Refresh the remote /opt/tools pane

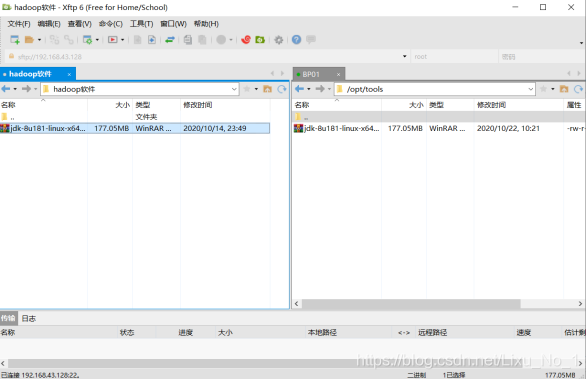point(579,89)
